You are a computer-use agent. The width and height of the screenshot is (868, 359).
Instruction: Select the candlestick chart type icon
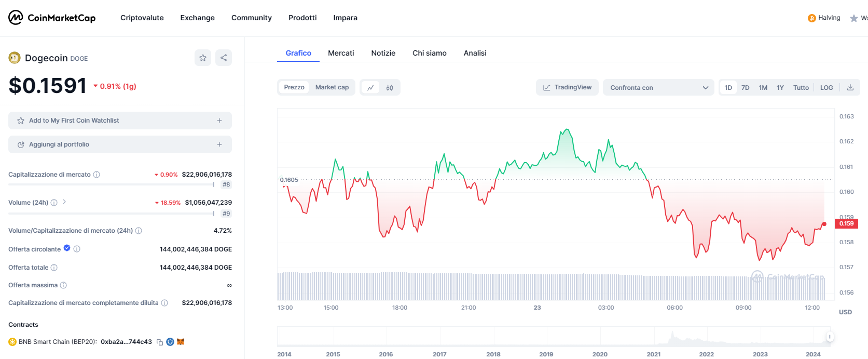click(390, 88)
